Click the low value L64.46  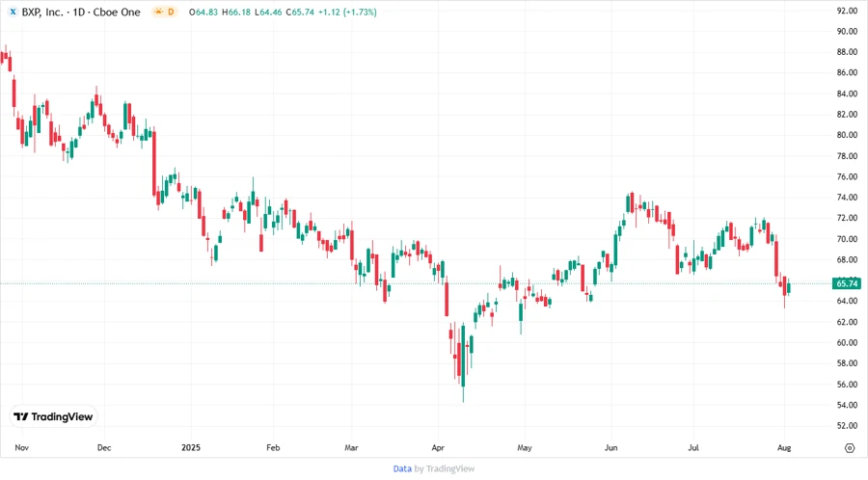[268, 13]
